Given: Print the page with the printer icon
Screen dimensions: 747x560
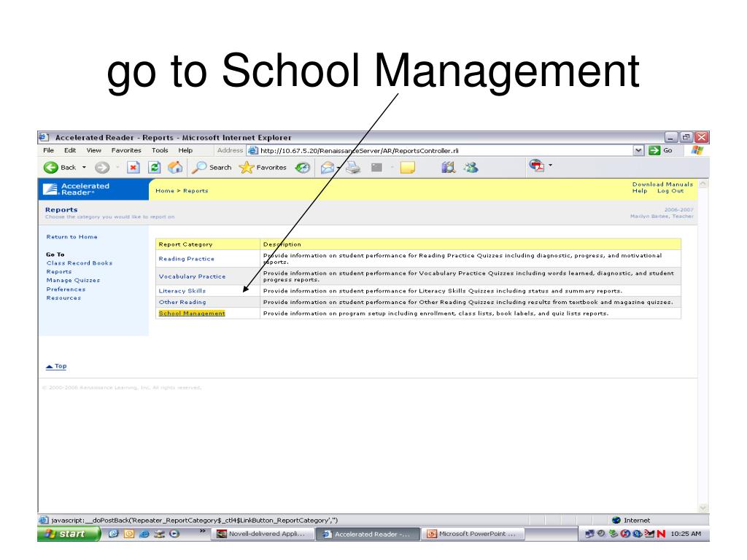Looking at the screenshot, I should click(x=353, y=168).
